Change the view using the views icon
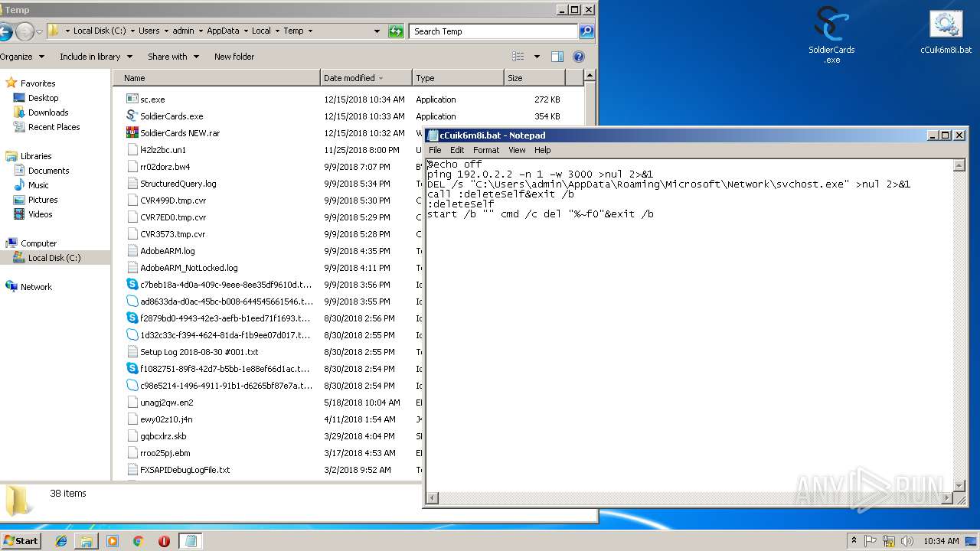This screenshot has height=551, width=980. [x=518, y=57]
